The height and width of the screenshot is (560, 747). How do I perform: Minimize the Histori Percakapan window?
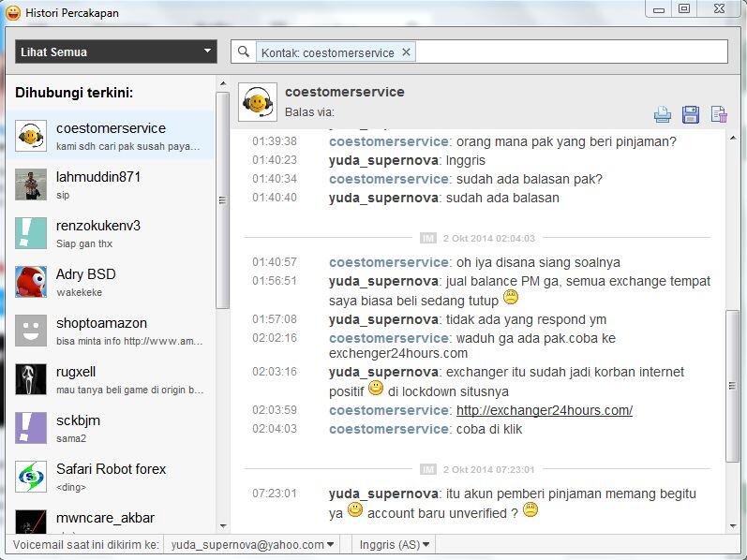tap(659, 9)
